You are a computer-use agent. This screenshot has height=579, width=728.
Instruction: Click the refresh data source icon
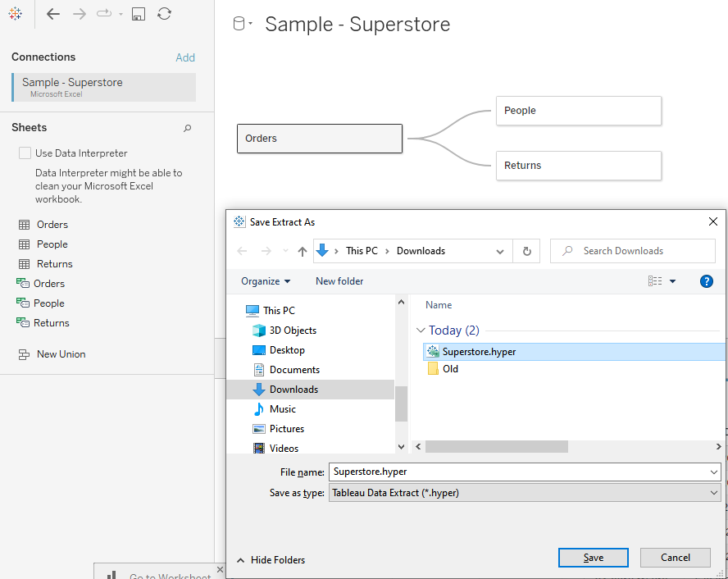(x=164, y=13)
